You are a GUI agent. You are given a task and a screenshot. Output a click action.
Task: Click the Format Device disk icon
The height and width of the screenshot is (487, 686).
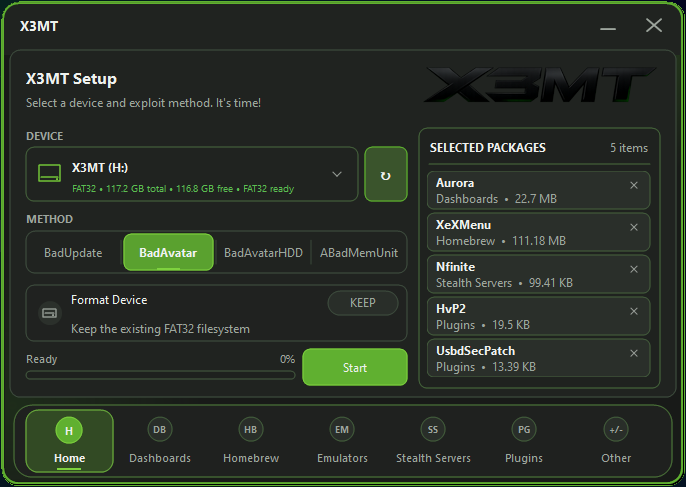(x=49, y=313)
